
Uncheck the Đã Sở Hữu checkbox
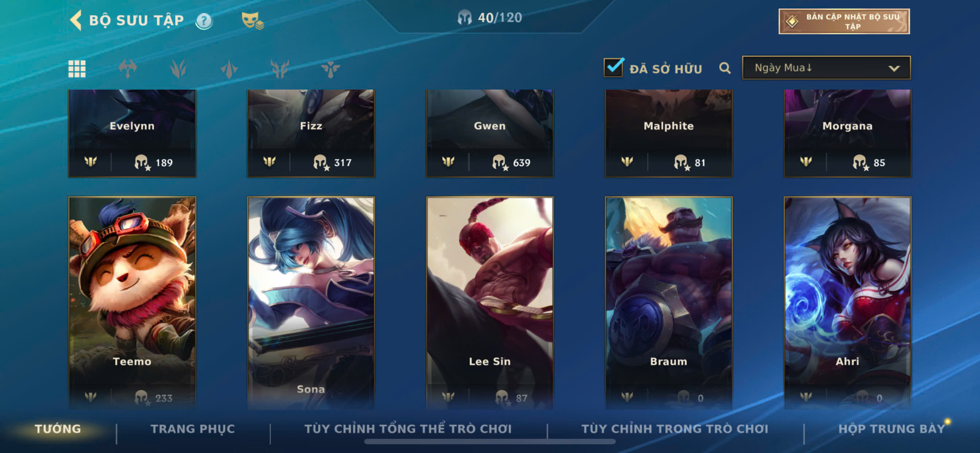coord(613,67)
